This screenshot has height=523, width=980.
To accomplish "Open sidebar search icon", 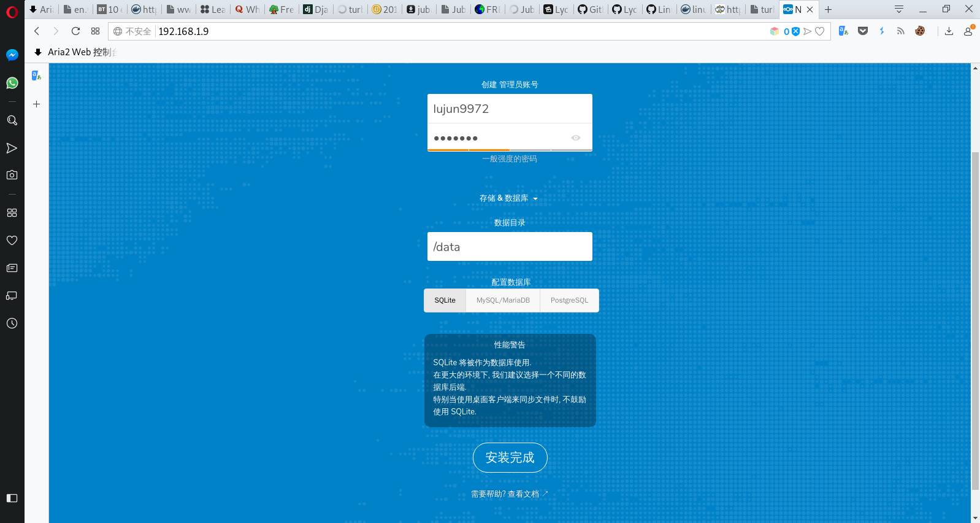I will click(x=12, y=120).
